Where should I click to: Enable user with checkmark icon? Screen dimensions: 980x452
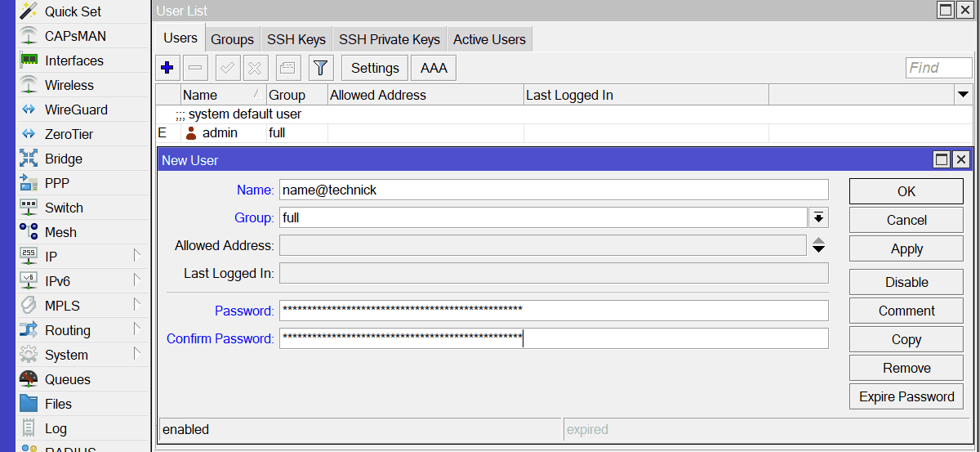228,68
